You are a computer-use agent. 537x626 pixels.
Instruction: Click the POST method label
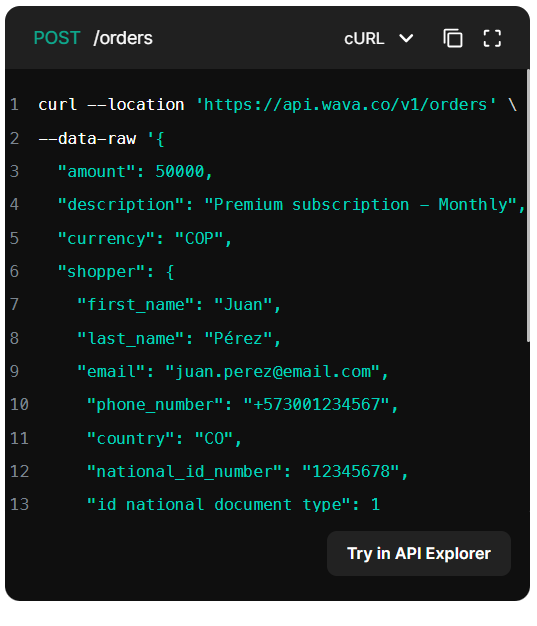pos(57,38)
